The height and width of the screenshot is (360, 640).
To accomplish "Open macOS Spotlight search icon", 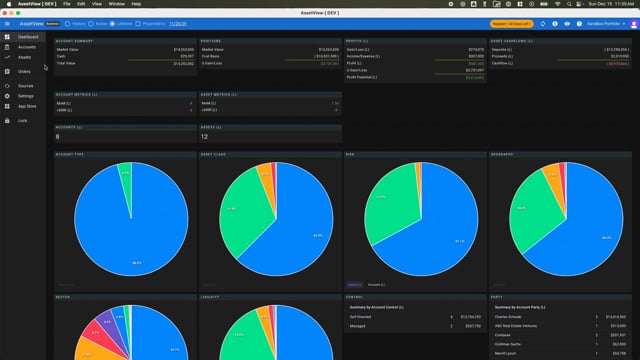I will point(569,4).
